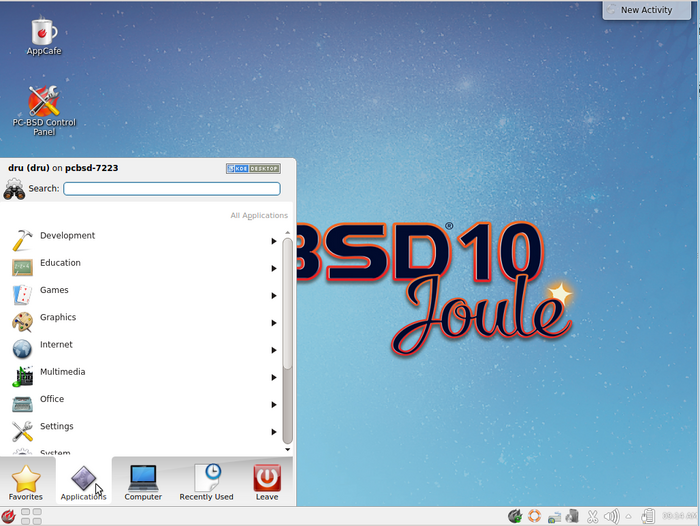Focus the Search input field
This screenshot has width=700, height=526.
[172, 189]
